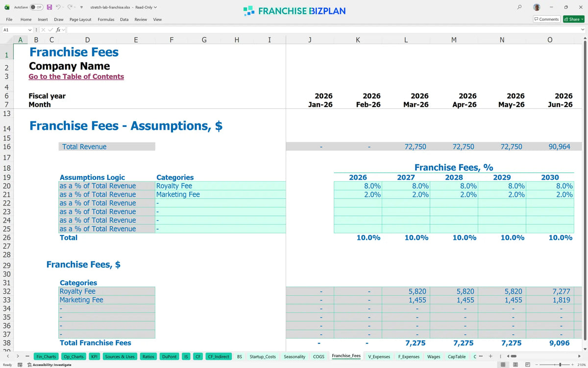Screen dimensions: 588x368
Task: Click the formula bar Enter checkmark icon
Action: 50,30
